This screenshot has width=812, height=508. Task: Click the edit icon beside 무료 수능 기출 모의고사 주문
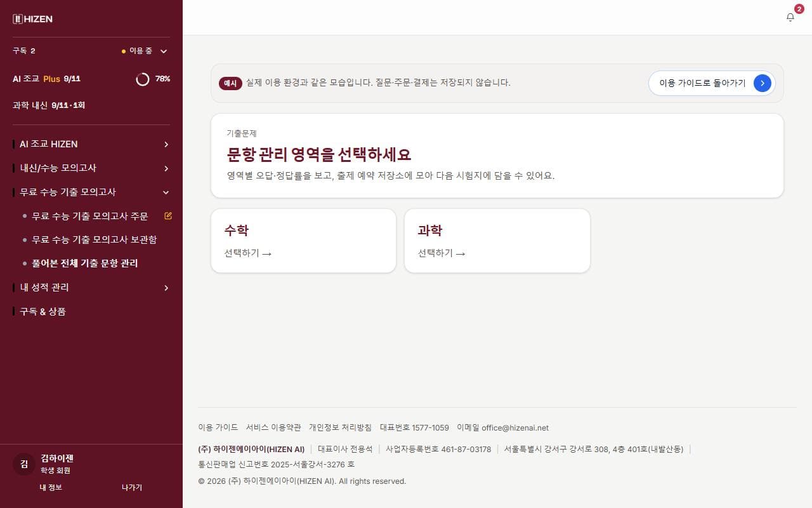click(x=168, y=216)
